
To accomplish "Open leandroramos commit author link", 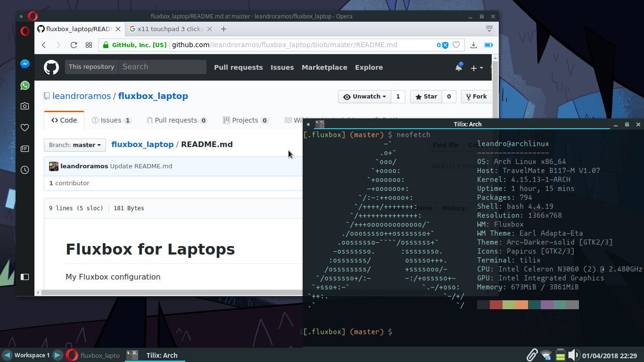I will (84, 166).
